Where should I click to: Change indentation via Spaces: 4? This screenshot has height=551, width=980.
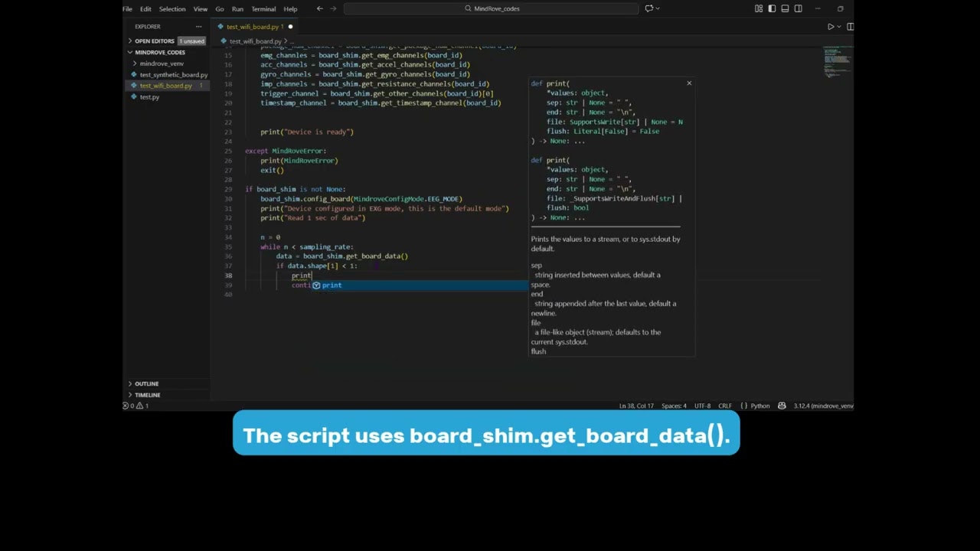(674, 406)
